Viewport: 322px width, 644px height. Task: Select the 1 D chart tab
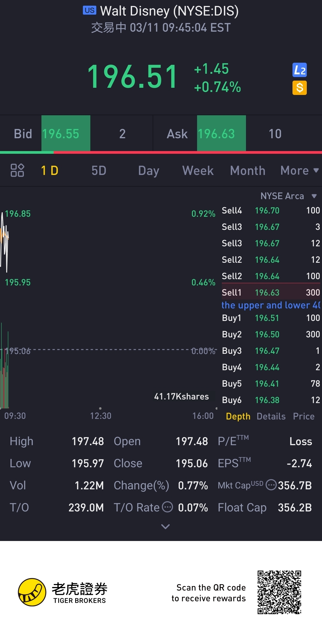tap(49, 170)
